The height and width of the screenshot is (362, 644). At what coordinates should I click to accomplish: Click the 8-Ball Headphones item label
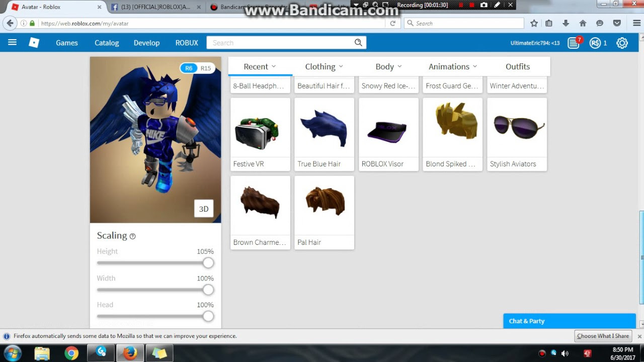click(x=259, y=86)
